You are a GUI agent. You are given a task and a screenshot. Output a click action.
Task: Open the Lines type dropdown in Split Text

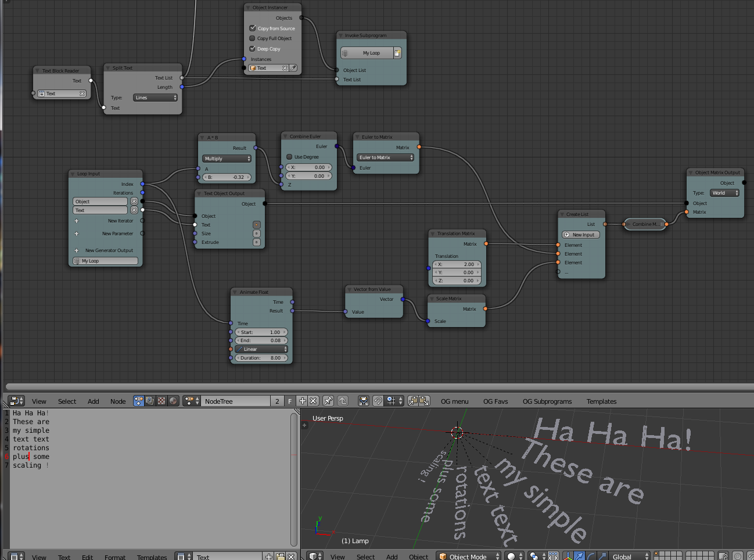point(155,98)
